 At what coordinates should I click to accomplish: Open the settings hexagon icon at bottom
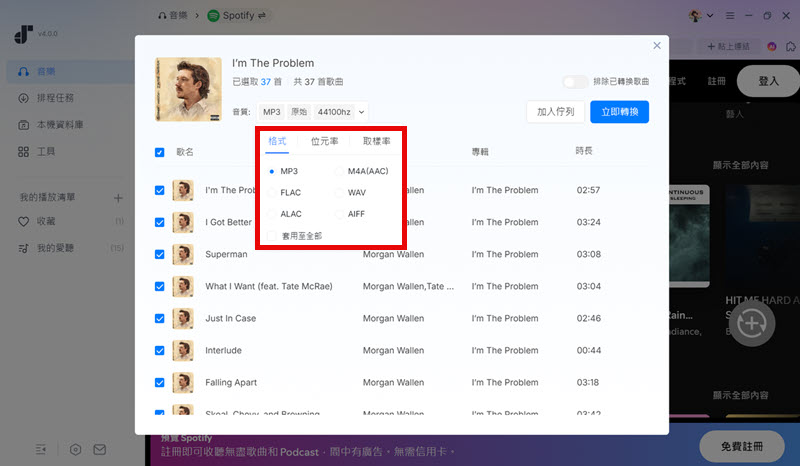tap(76, 450)
